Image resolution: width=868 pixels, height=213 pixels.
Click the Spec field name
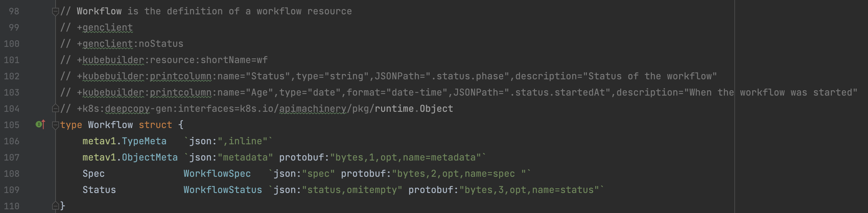(93, 174)
